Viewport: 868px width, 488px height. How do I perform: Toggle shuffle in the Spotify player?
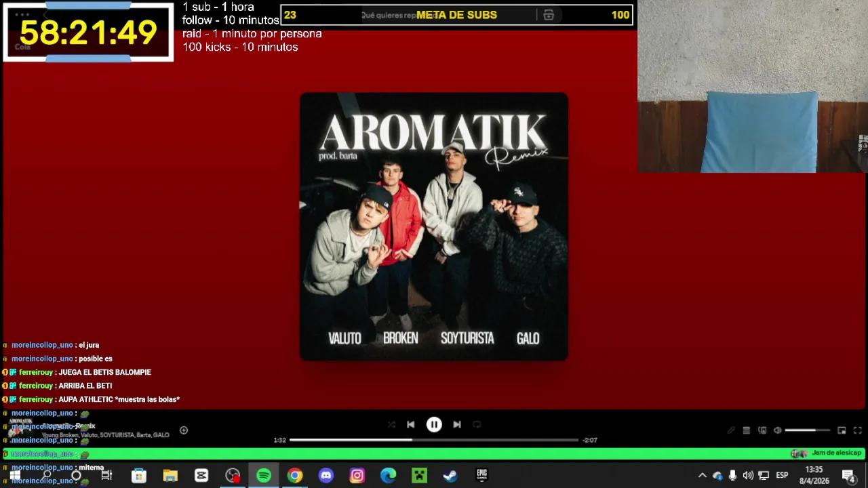(x=391, y=424)
